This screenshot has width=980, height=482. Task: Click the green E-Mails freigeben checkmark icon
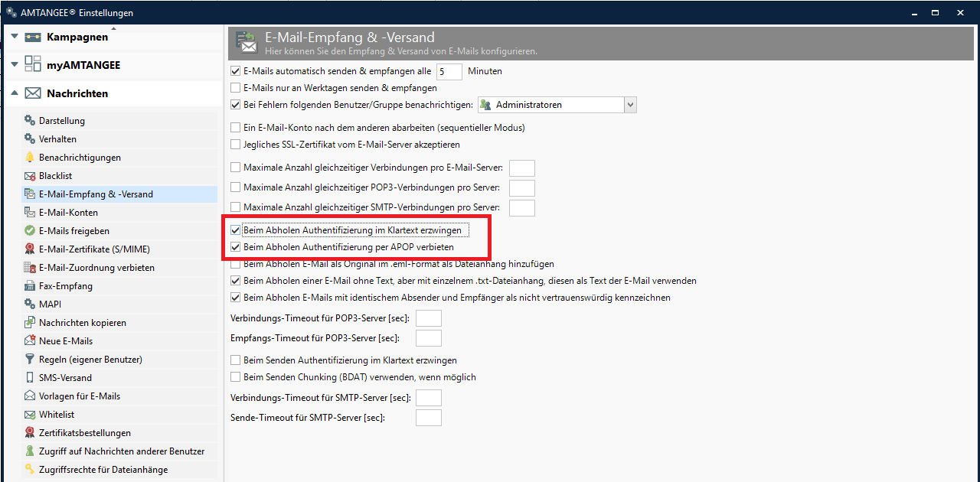[30, 231]
